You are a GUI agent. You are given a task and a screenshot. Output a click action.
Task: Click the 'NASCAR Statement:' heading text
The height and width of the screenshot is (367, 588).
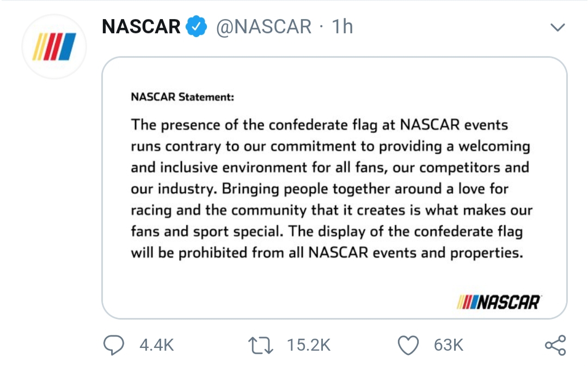point(182,97)
